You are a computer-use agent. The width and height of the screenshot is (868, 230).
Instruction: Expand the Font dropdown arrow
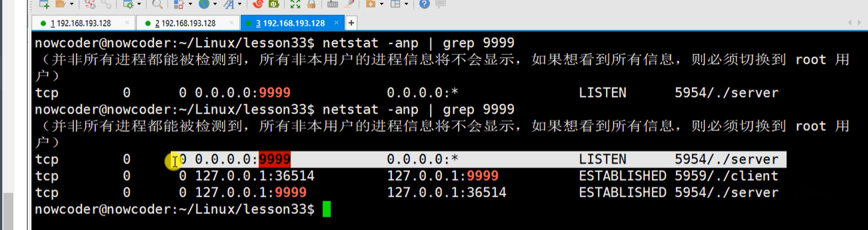click(x=240, y=4)
